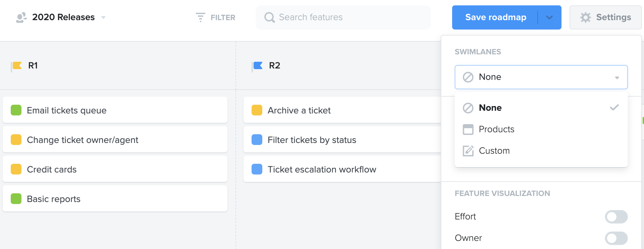The width and height of the screenshot is (644, 249).
Task: Choose the Custom swimlane option
Action: click(541, 151)
